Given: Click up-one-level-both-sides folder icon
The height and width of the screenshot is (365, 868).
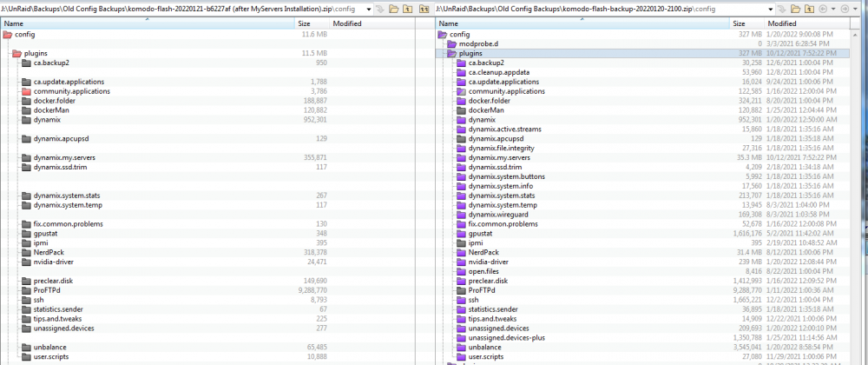Looking at the screenshot, I should [x=424, y=10].
